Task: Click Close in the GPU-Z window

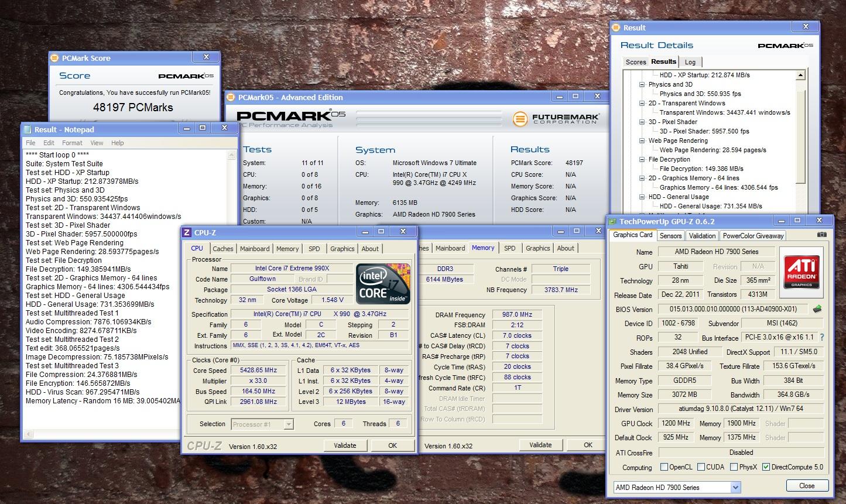Action: point(807,486)
